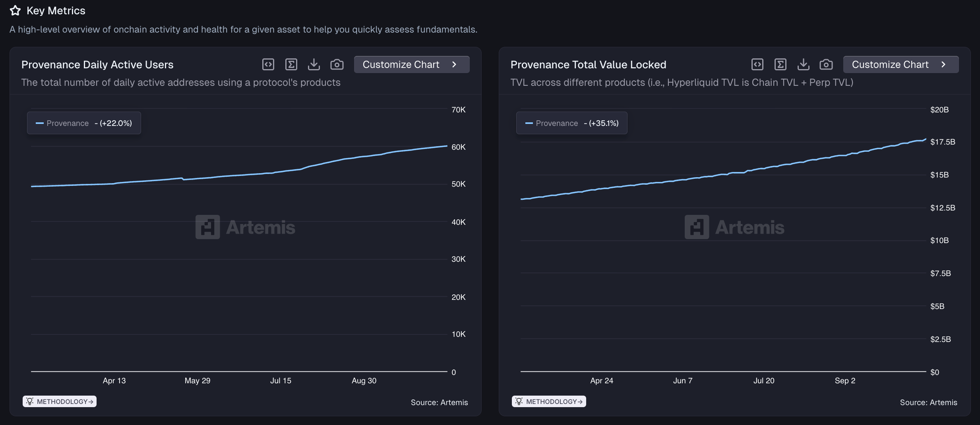Screen dimensions: 980x425
Task: Click the 'Aug 30' x-axis label
Action: [364, 381]
